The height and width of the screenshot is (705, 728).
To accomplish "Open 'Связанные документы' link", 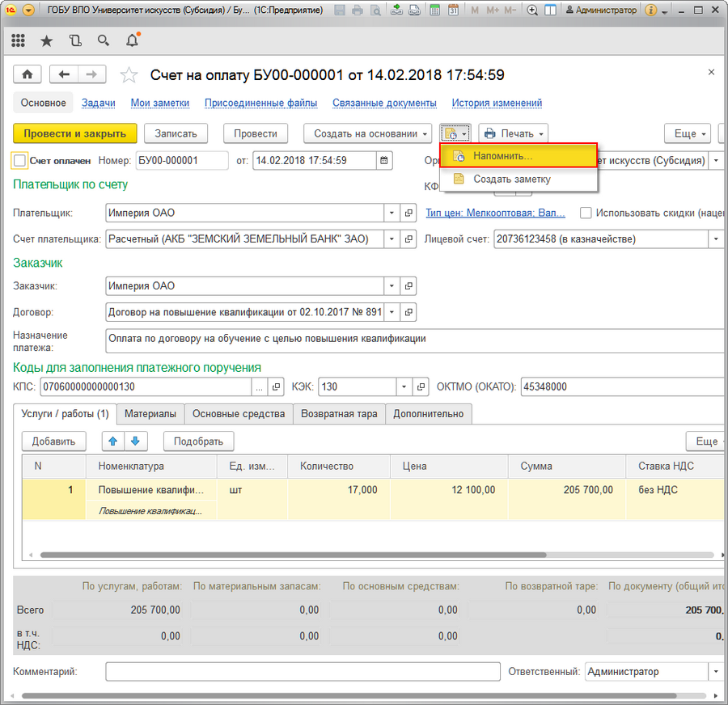I will tap(386, 103).
